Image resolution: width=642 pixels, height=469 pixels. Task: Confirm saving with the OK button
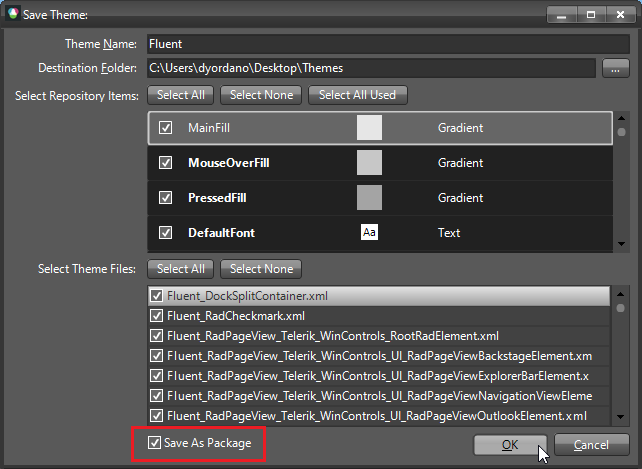[510, 445]
